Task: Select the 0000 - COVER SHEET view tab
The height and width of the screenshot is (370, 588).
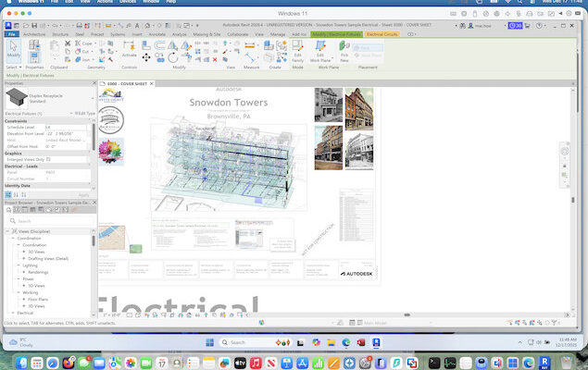Action: click(x=127, y=83)
